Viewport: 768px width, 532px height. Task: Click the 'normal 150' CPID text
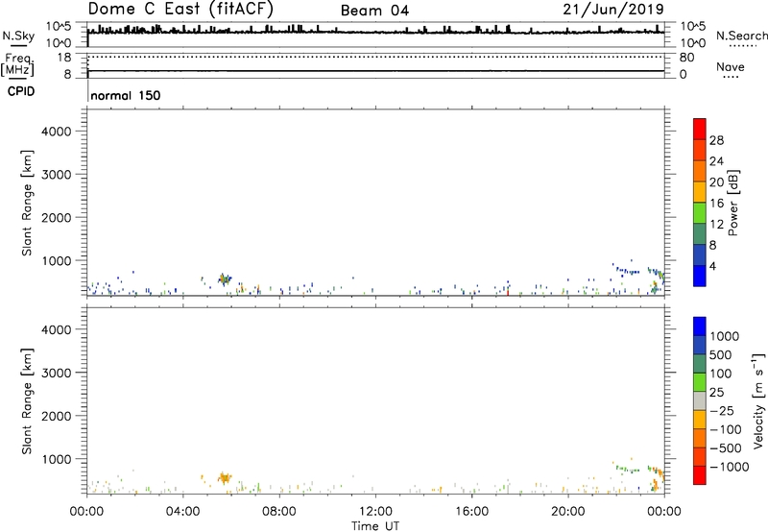126,95
